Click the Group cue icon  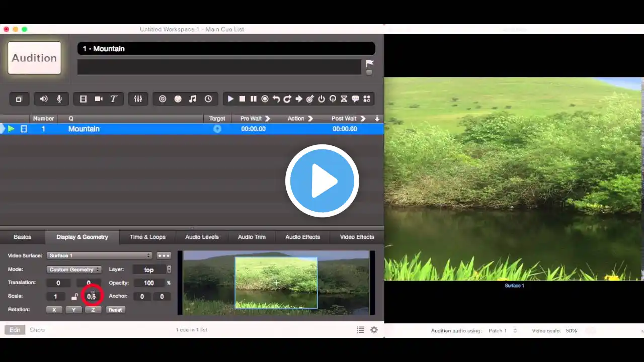19,99
